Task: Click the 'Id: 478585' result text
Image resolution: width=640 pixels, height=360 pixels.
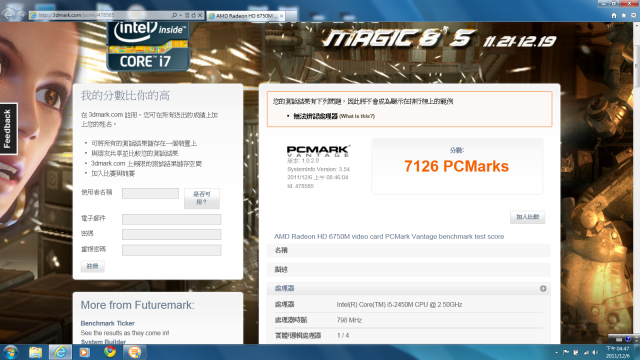Action: [300, 186]
